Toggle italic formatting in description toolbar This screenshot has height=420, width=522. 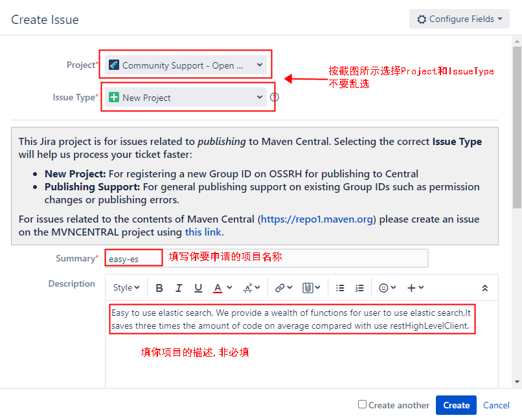click(x=179, y=288)
